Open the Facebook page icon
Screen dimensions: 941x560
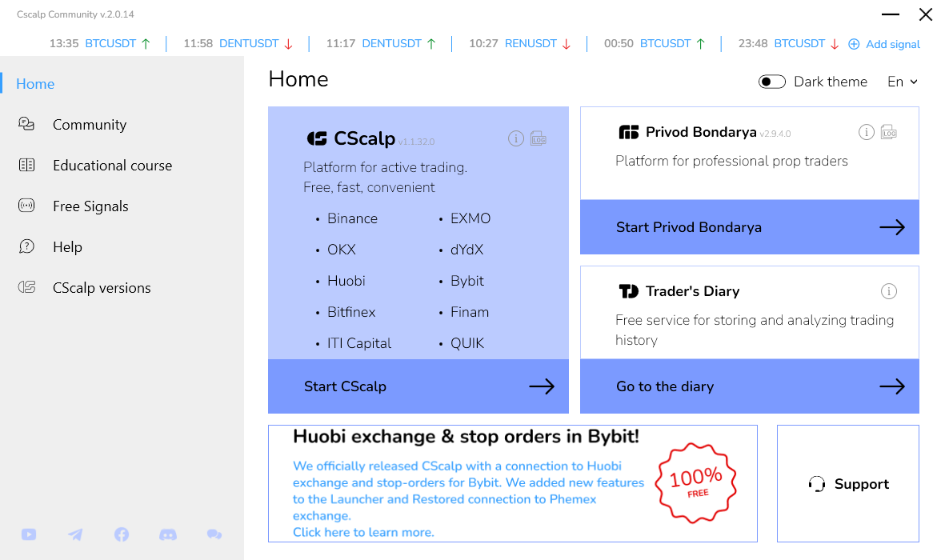point(122,534)
